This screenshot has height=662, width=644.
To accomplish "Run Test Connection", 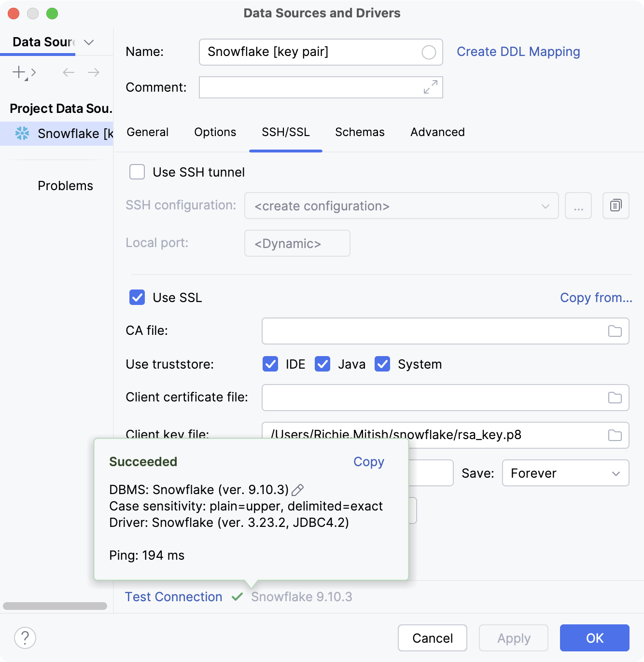I will click(x=174, y=597).
